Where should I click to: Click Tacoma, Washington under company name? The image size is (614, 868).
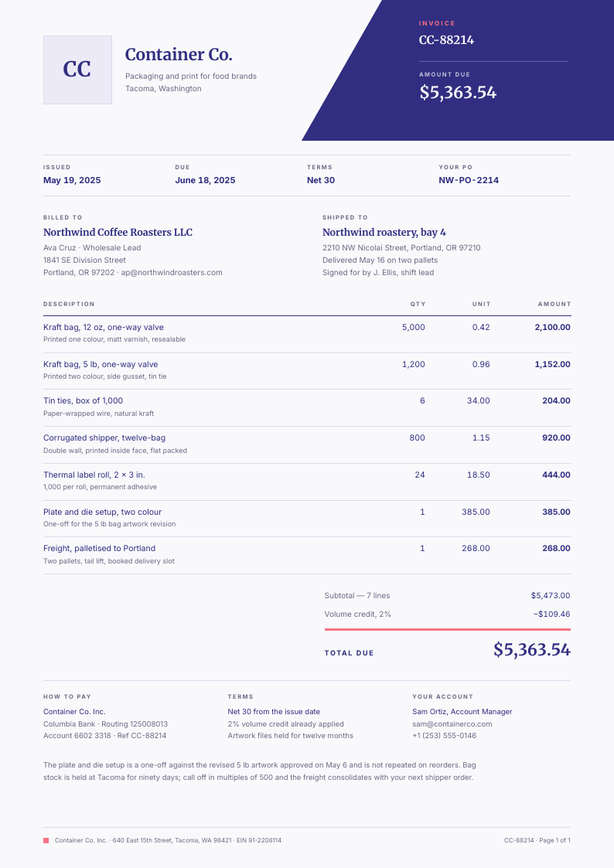tap(163, 88)
